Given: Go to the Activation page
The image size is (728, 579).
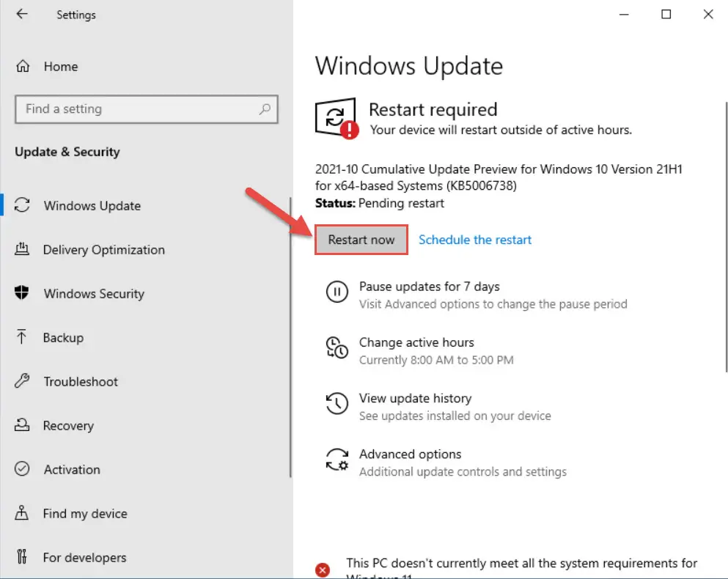Looking at the screenshot, I should [72, 469].
